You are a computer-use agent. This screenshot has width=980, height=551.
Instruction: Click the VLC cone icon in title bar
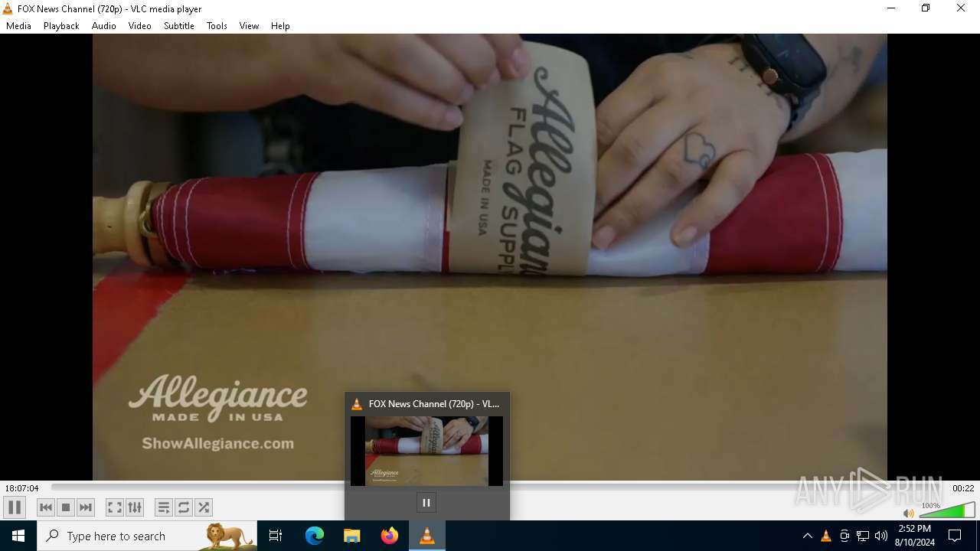click(8, 9)
